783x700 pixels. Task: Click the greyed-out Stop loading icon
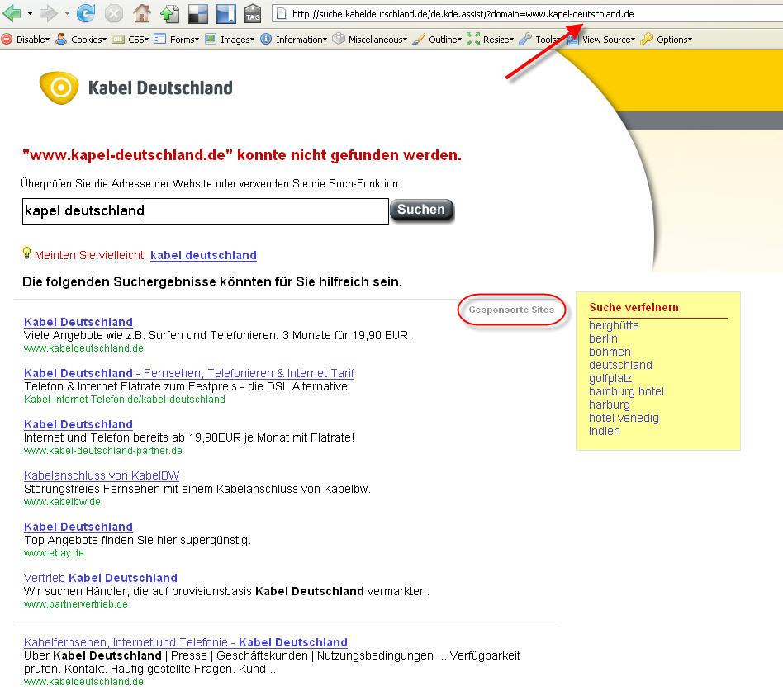tap(114, 13)
